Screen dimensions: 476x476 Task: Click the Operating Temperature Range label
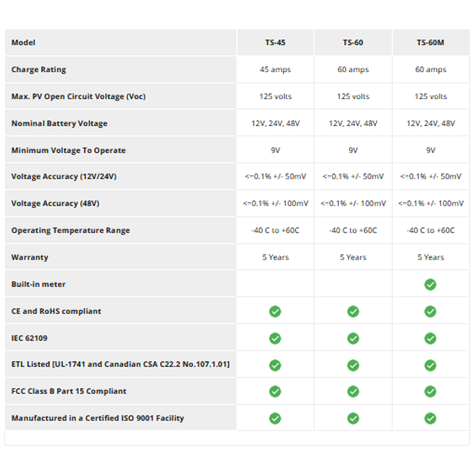[x=71, y=230]
